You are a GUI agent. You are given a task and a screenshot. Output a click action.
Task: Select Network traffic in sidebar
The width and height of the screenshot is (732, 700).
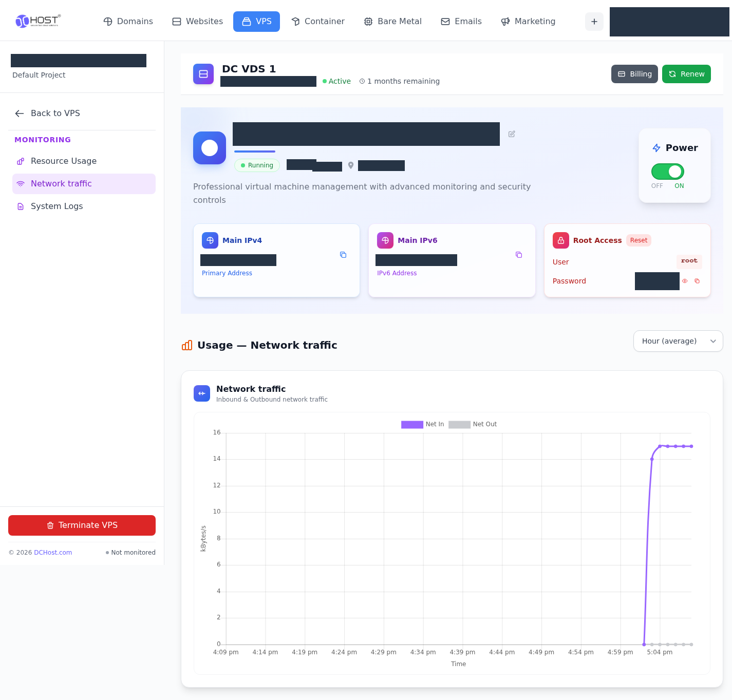84,184
